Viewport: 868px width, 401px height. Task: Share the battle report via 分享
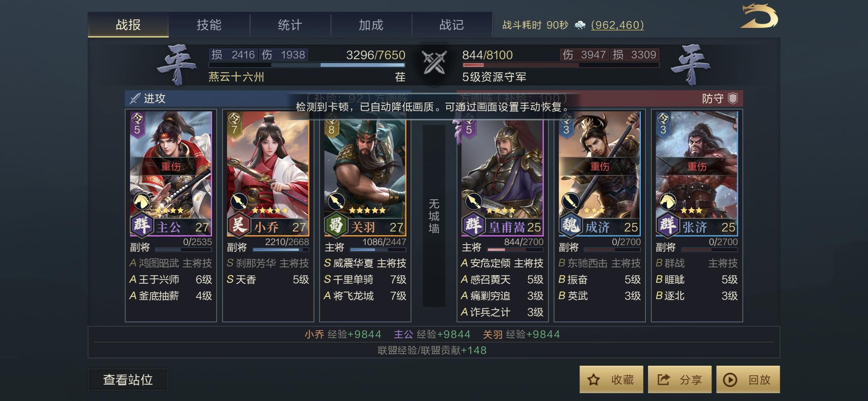pos(680,379)
